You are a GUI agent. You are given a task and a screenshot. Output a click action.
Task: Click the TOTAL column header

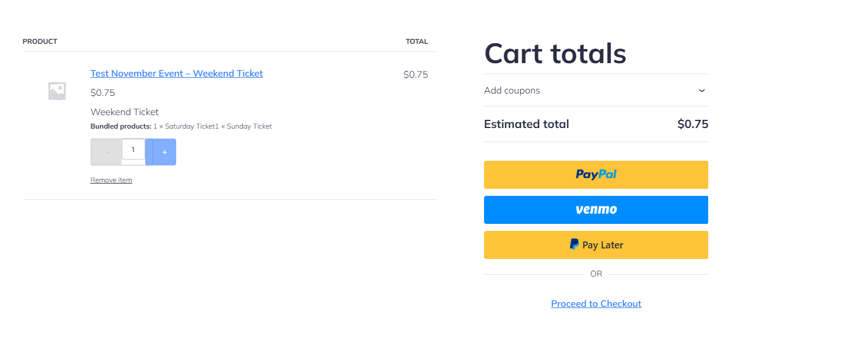[x=417, y=42]
